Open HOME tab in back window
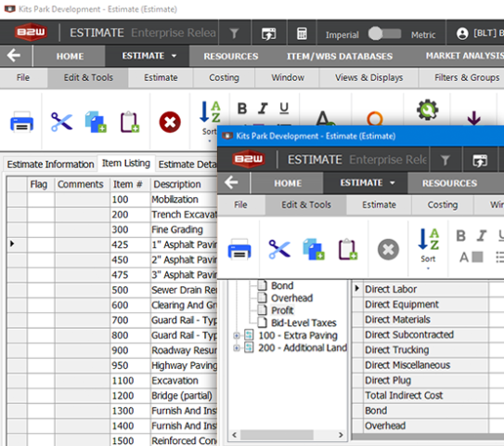Screen dimensions: 504x446 [x=70, y=56]
